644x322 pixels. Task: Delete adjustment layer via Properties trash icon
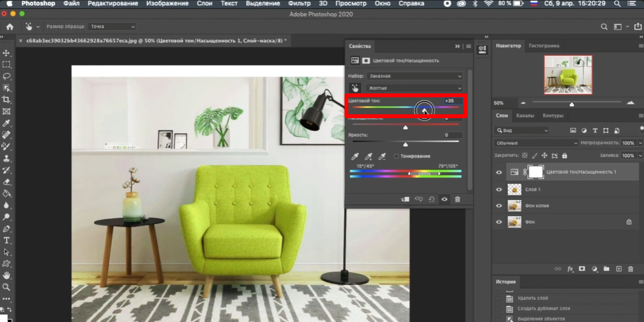click(x=457, y=199)
